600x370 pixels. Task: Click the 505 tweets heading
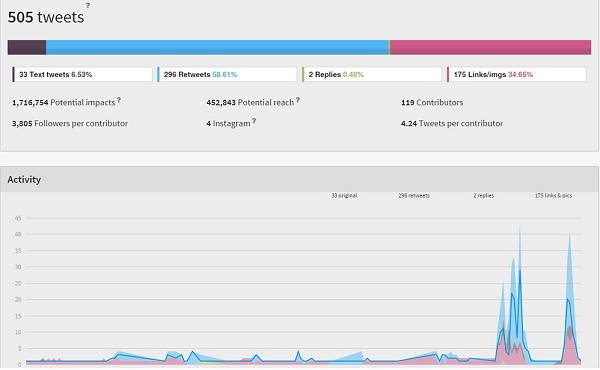[x=46, y=17]
